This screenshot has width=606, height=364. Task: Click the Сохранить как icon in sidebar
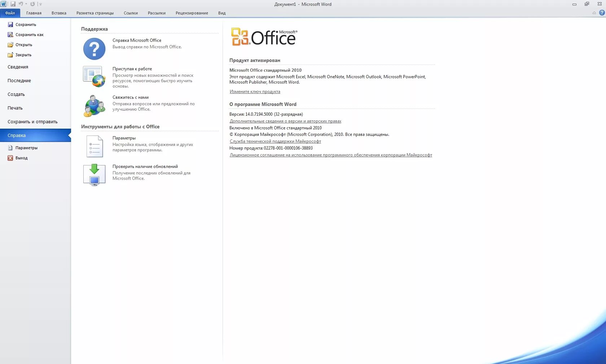[10, 35]
